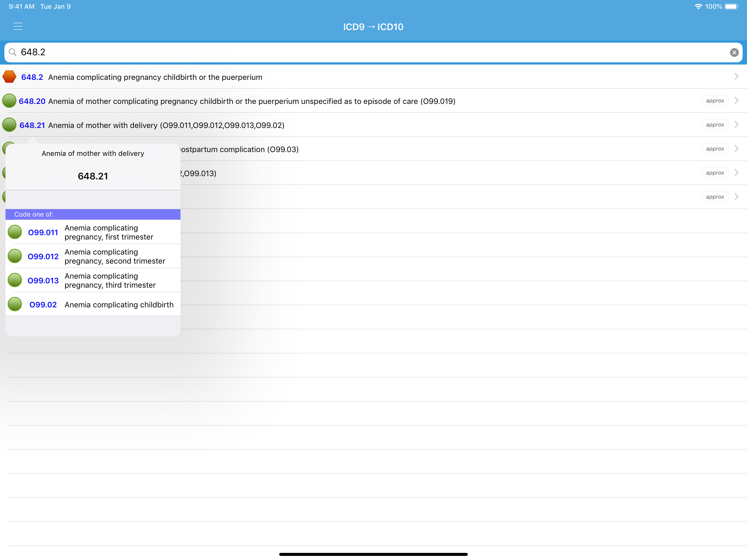Click the orange hexagon icon for 648.2
This screenshot has height=560, width=747.
point(10,77)
